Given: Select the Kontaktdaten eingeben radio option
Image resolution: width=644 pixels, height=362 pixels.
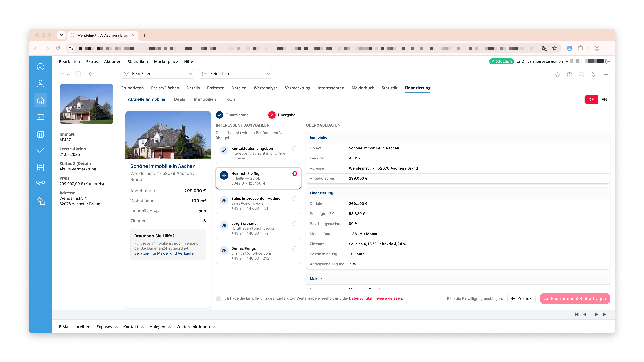Looking at the screenshot, I should point(295,148).
